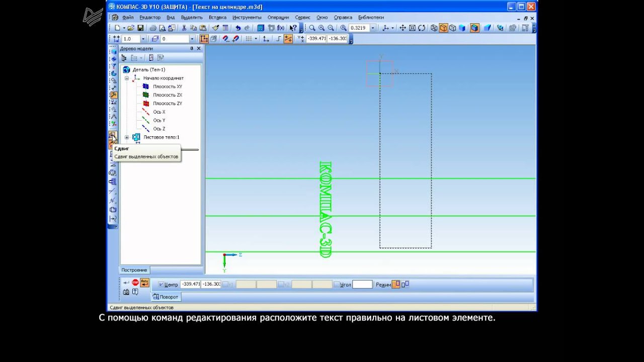
Task: Open the cursor step 1.0 dropdown
Action: point(143,39)
